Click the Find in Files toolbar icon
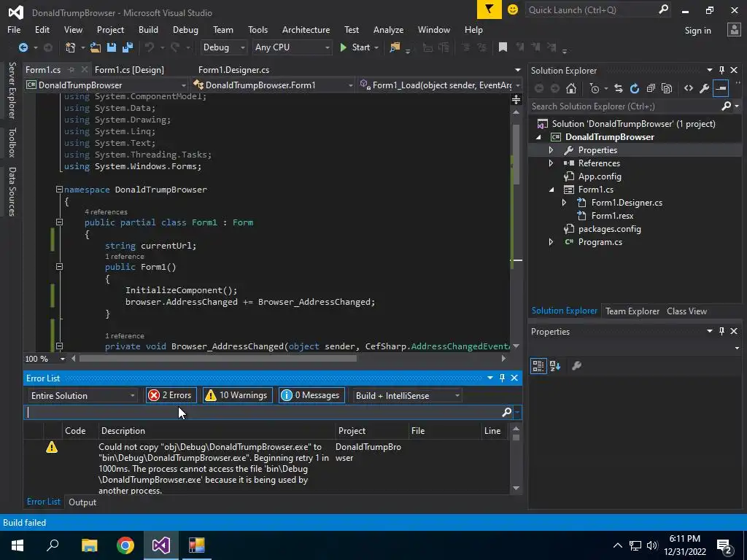This screenshot has height=560, width=747. pyautogui.click(x=395, y=47)
